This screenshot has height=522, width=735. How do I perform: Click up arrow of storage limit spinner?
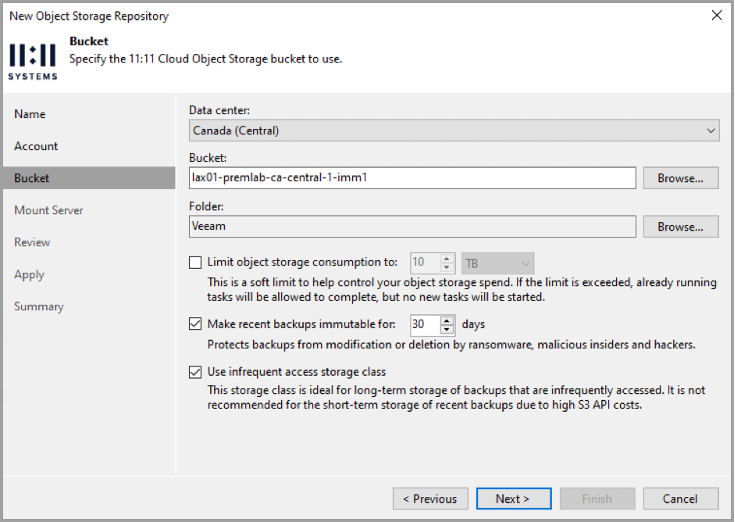pos(447,258)
